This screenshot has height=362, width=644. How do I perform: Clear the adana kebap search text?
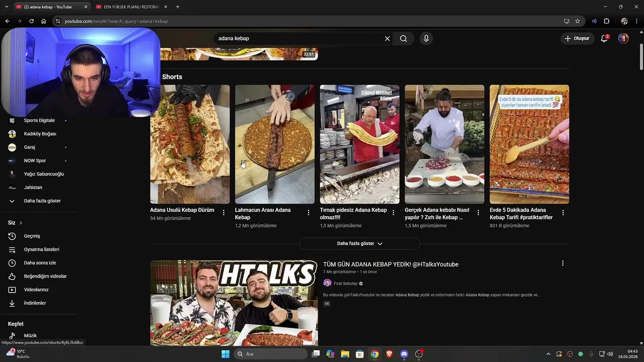click(x=387, y=38)
